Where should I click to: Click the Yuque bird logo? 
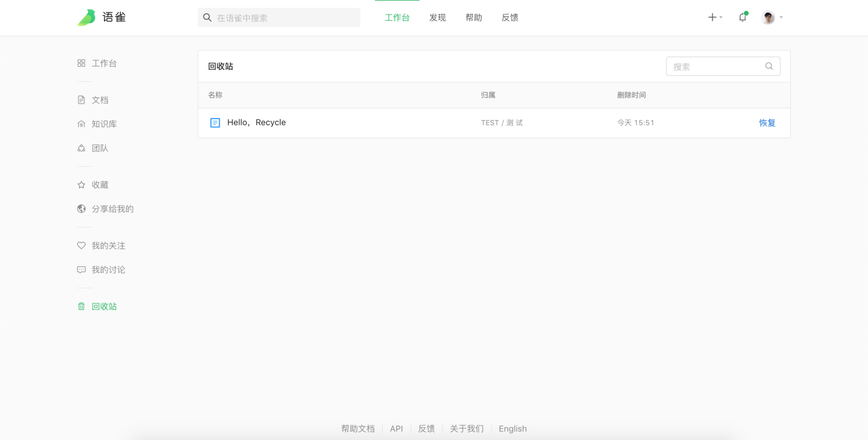coord(87,17)
